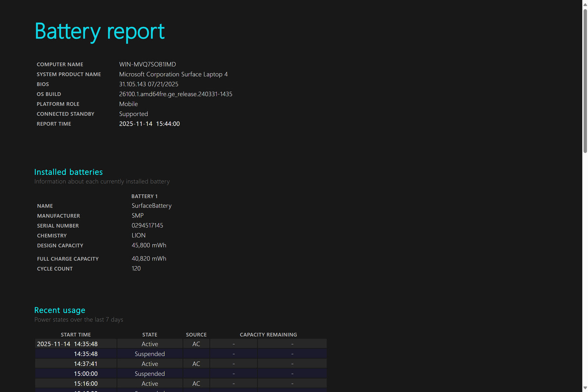Click the computer name WIN-MVQ7SOB1IMD
The image size is (588, 392).
(147, 64)
